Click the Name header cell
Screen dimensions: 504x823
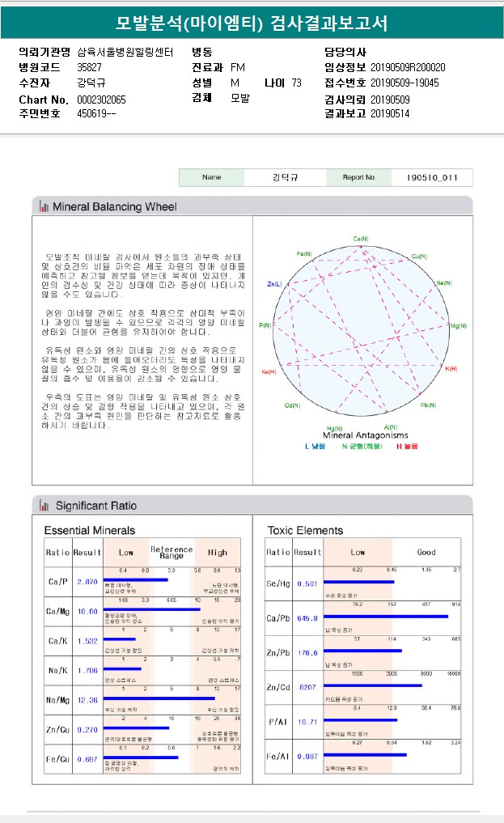[x=211, y=177]
